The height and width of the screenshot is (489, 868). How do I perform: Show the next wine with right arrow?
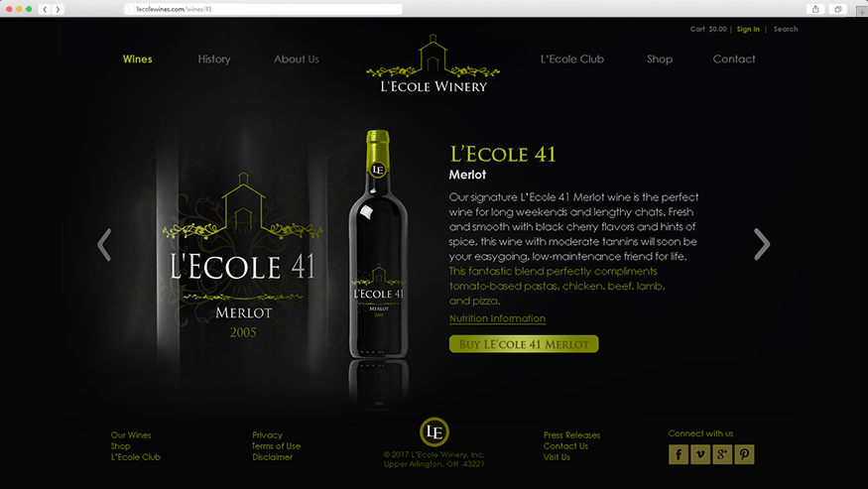point(762,244)
